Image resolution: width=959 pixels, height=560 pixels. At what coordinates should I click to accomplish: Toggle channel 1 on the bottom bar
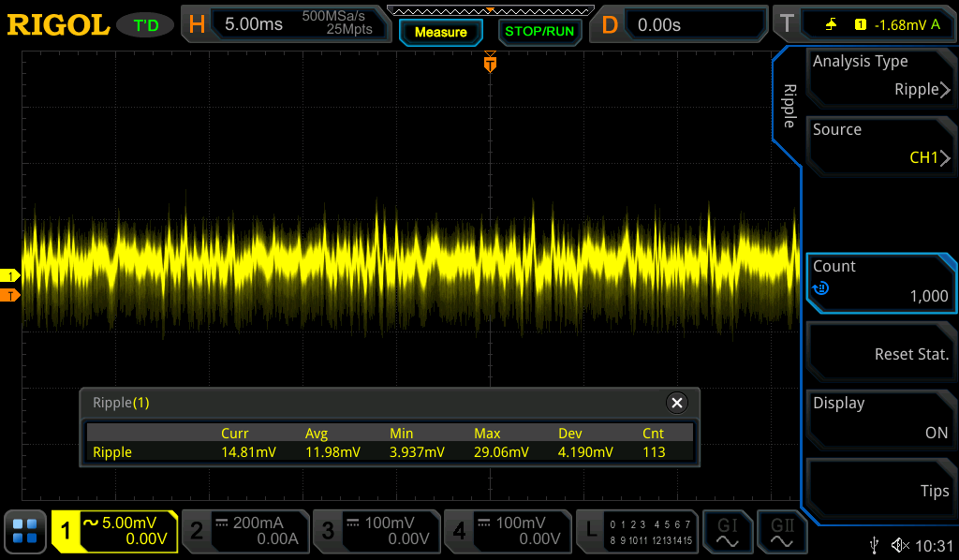coord(114,531)
